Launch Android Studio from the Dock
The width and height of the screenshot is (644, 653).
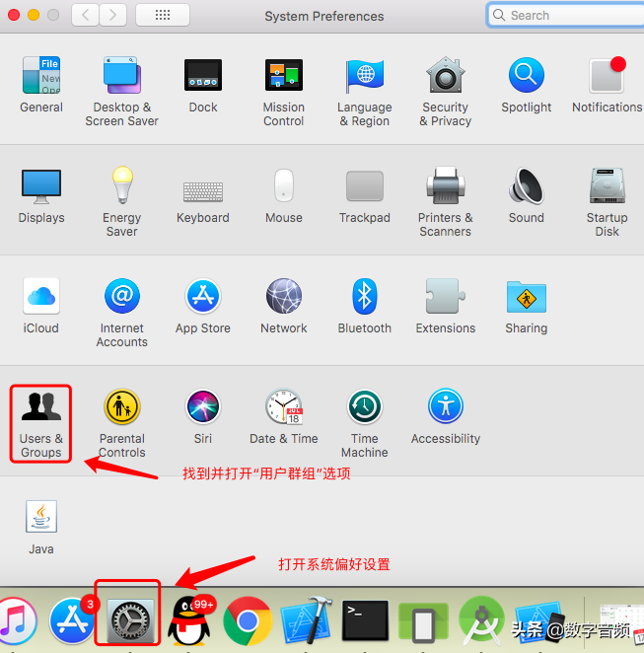click(x=481, y=621)
